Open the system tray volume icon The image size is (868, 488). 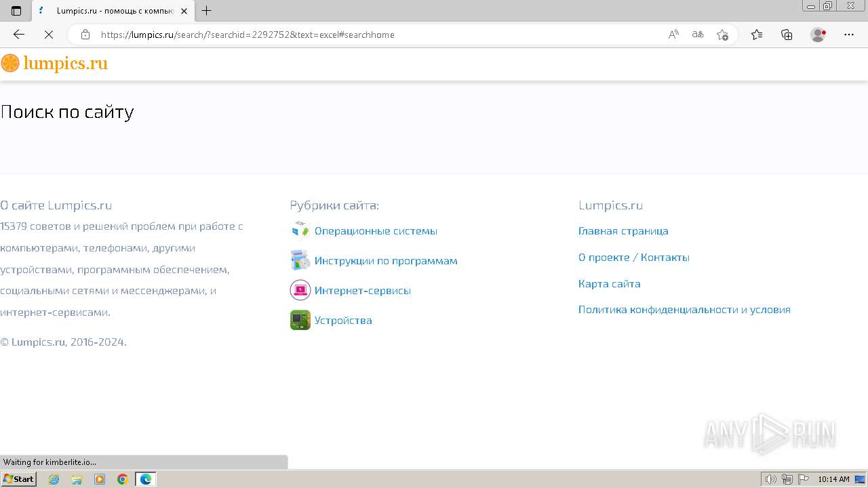click(770, 479)
